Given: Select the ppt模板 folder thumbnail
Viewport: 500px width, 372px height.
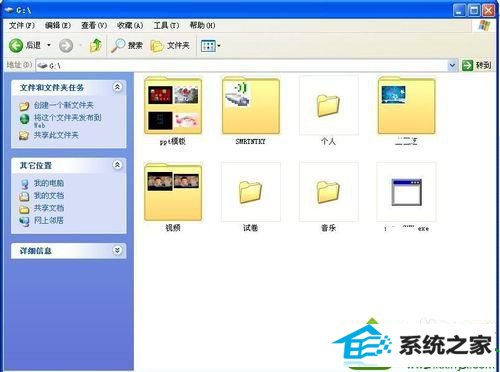Looking at the screenshot, I should click(173, 105).
